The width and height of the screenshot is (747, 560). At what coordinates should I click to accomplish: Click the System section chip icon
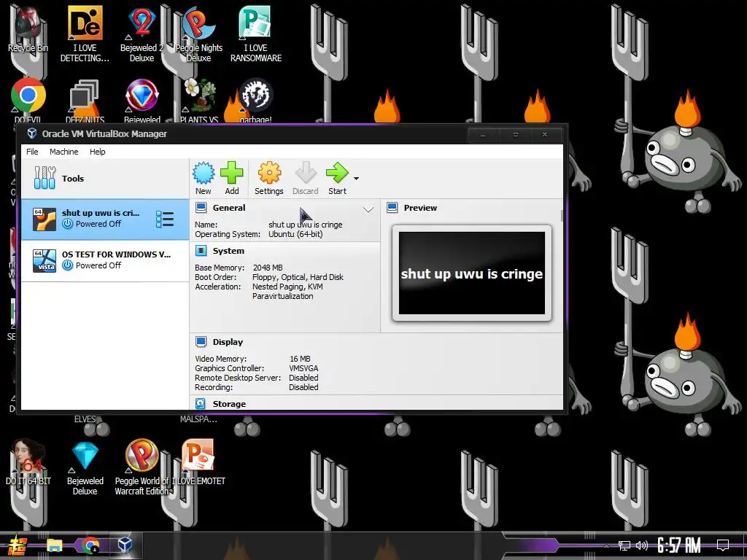coord(201,251)
